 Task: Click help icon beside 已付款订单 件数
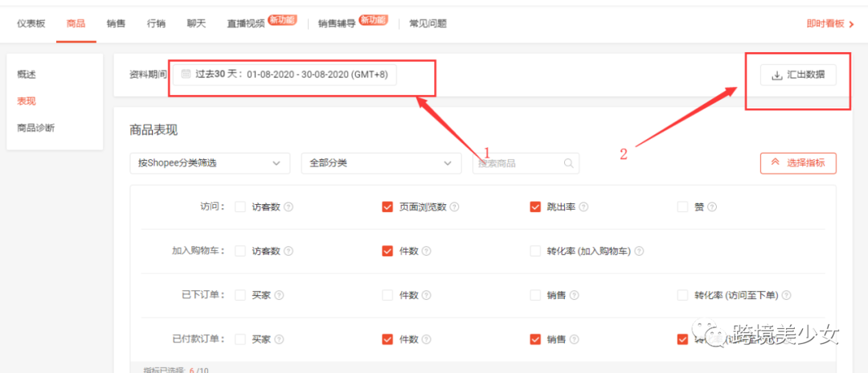[x=426, y=339]
